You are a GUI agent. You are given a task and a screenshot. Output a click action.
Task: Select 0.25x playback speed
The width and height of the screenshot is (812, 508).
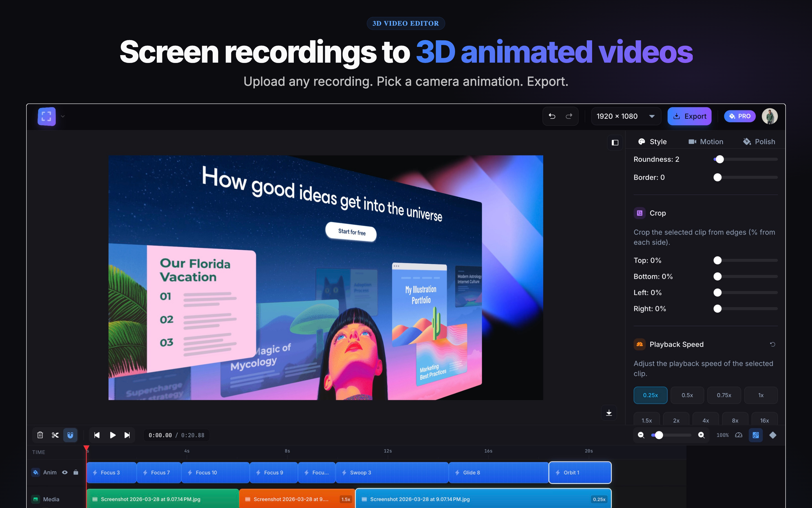tap(650, 395)
